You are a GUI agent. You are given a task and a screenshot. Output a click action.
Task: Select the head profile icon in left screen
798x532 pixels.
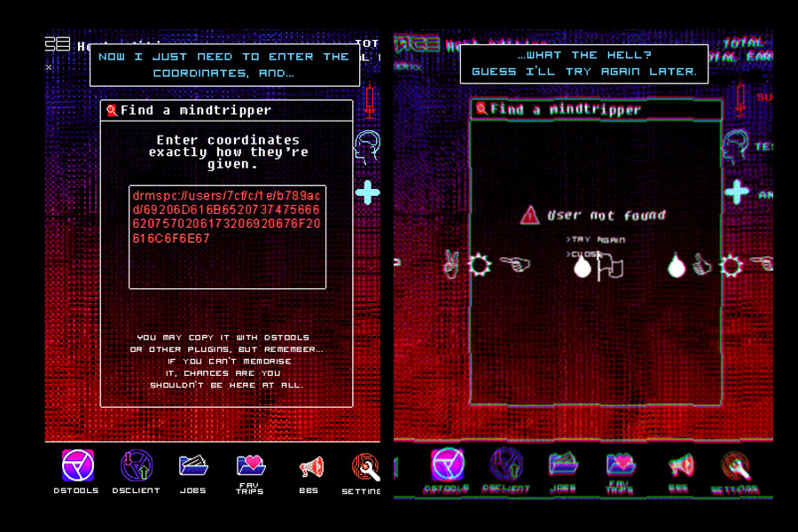click(367, 147)
